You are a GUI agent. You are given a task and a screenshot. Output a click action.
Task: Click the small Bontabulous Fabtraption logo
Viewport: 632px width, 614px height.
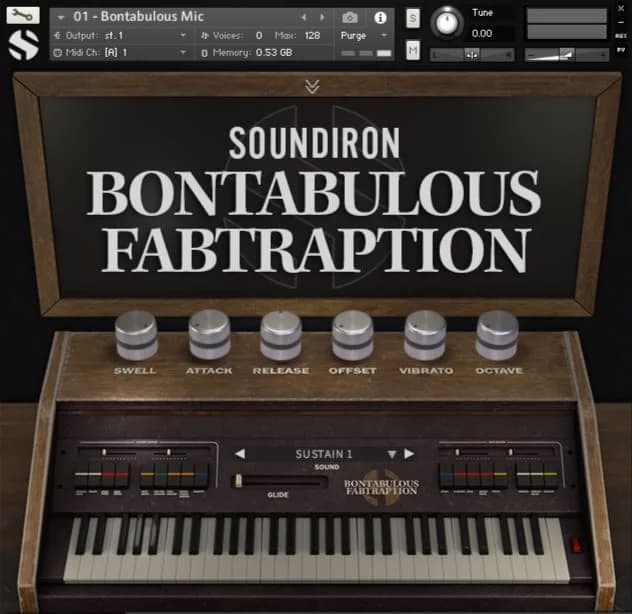point(381,487)
